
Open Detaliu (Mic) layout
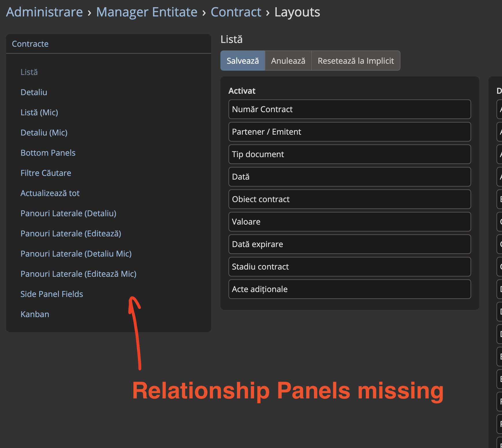[x=44, y=133]
